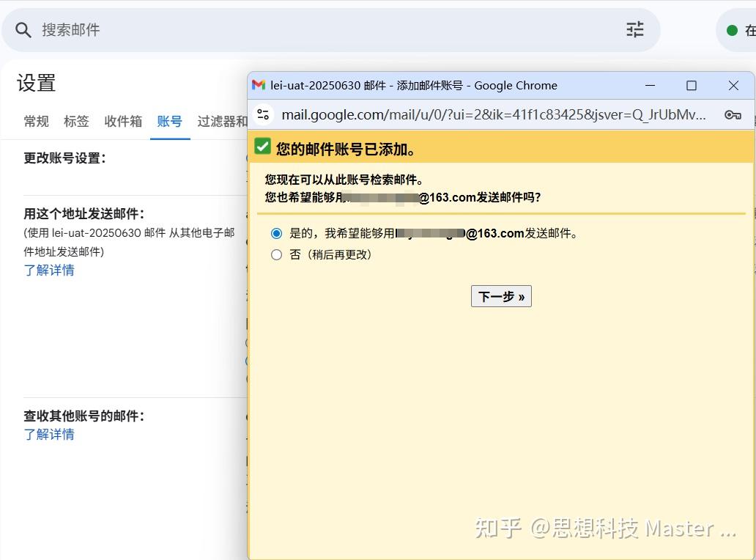Image resolution: width=756 pixels, height=560 pixels.
Task: Open 了解详情 under 查收其他账号的邮件
Action: [x=49, y=434]
